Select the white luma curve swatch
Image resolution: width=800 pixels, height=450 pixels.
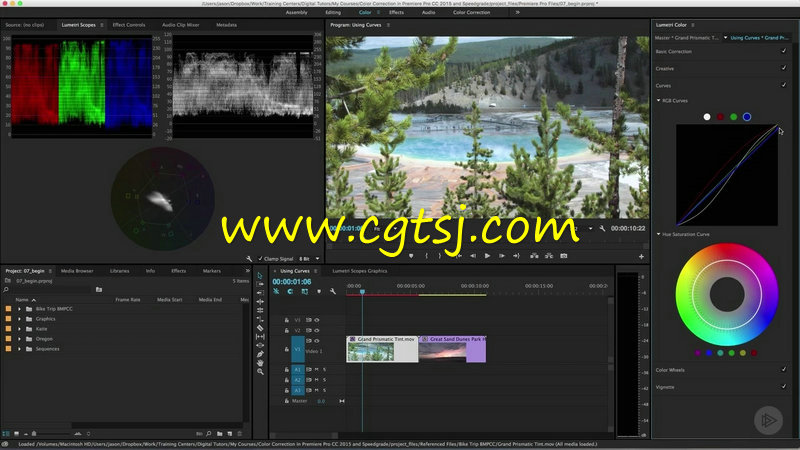click(707, 117)
